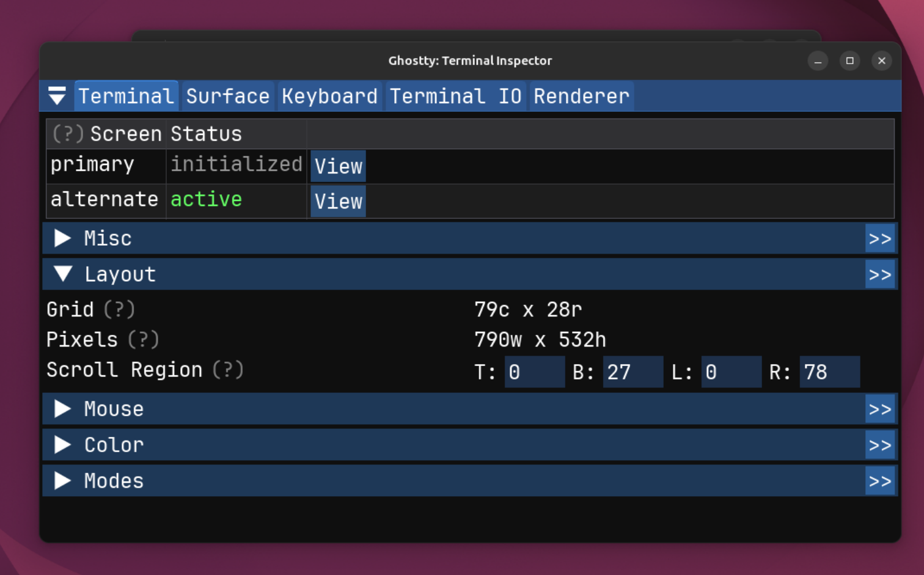
Task: Expand the Modes section
Action: (x=62, y=481)
